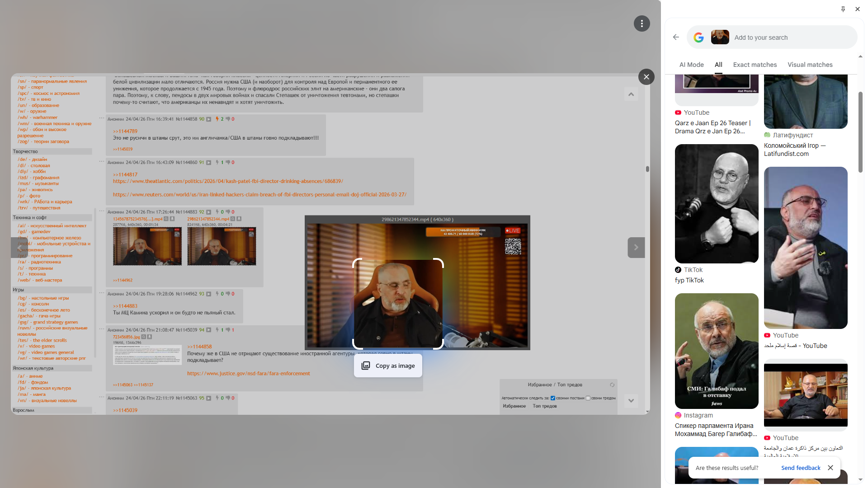Close the Lens selection overlay
The height and width of the screenshot is (488, 868).
pyautogui.click(x=646, y=77)
